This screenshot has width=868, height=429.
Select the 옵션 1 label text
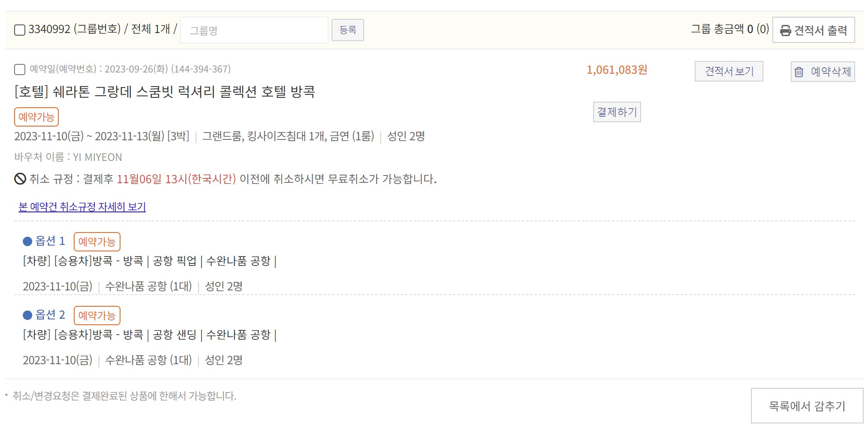coord(50,241)
